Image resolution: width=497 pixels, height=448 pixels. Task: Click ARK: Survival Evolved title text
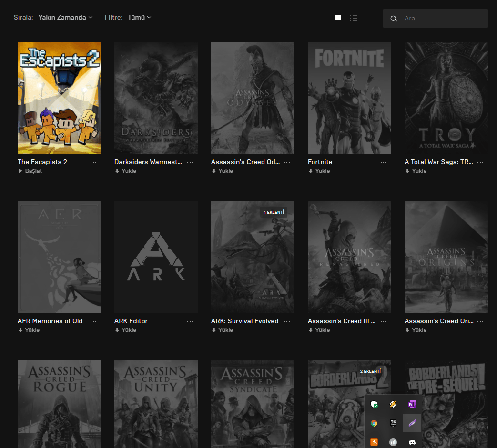click(245, 321)
